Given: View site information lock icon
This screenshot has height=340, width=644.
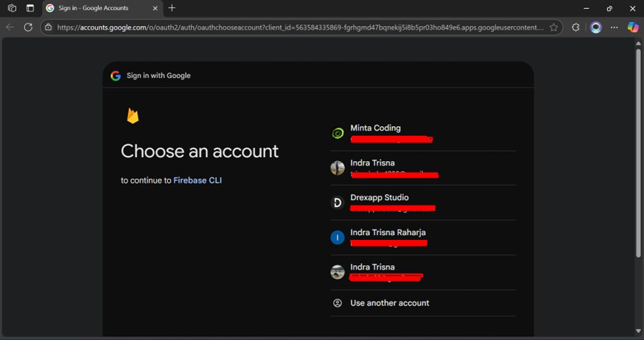Looking at the screenshot, I should [49, 27].
